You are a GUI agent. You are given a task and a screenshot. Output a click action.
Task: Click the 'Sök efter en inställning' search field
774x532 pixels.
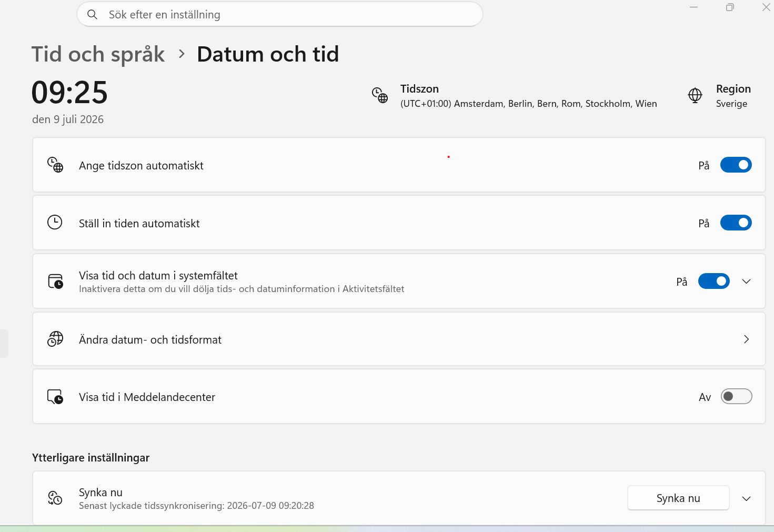(280, 15)
